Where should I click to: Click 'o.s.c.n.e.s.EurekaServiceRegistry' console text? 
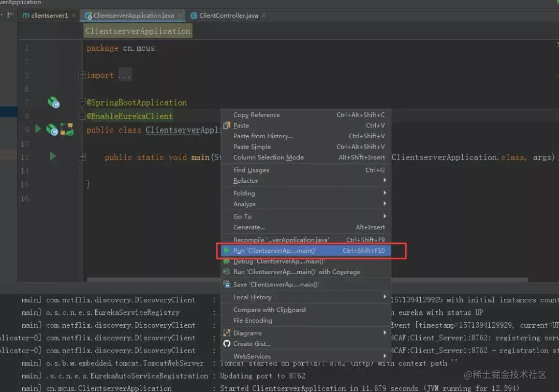pyautogui.click(x=113, y=312)
